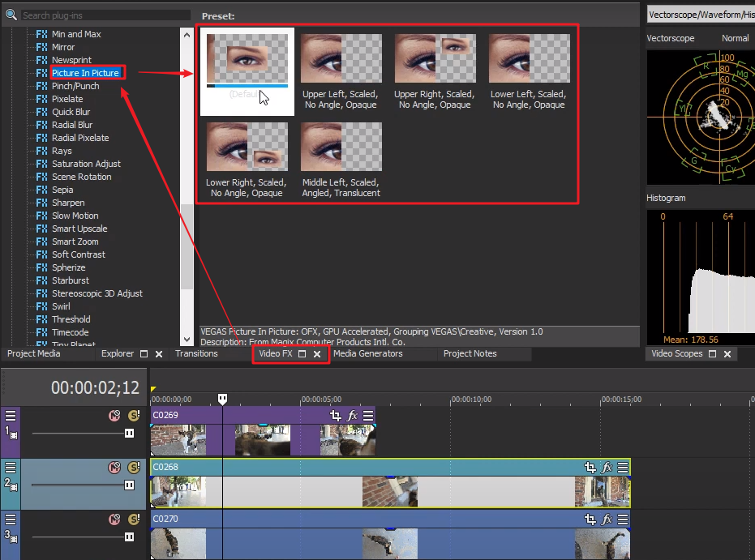Open the Event FX icon on clip C0268

[607, 467]
